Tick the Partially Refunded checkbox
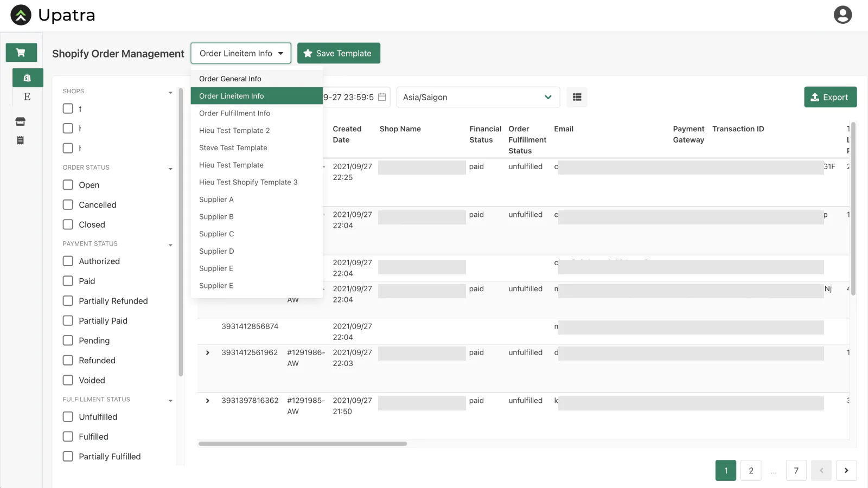This screenshot has width=868, height=488. (68, 301)
